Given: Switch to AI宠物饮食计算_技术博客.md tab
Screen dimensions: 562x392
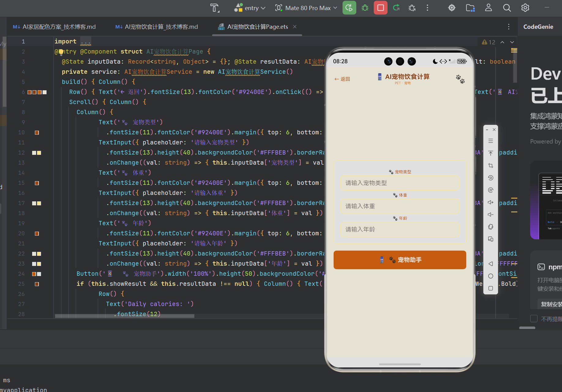Looking at the screenshot, I should [x=157, y=27].
